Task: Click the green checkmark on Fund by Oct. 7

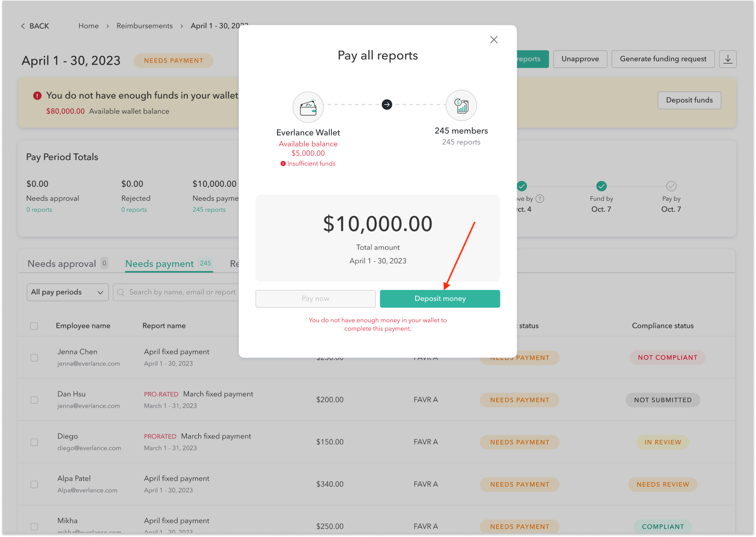Action: (x=601, y=186)
